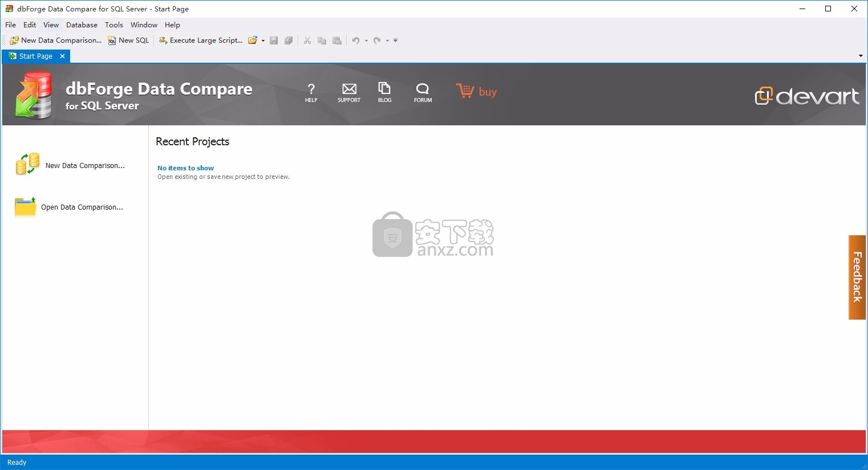The image size is (868, 470).
Task: Click the 'No items to show' text
Action: pos(185,168)
